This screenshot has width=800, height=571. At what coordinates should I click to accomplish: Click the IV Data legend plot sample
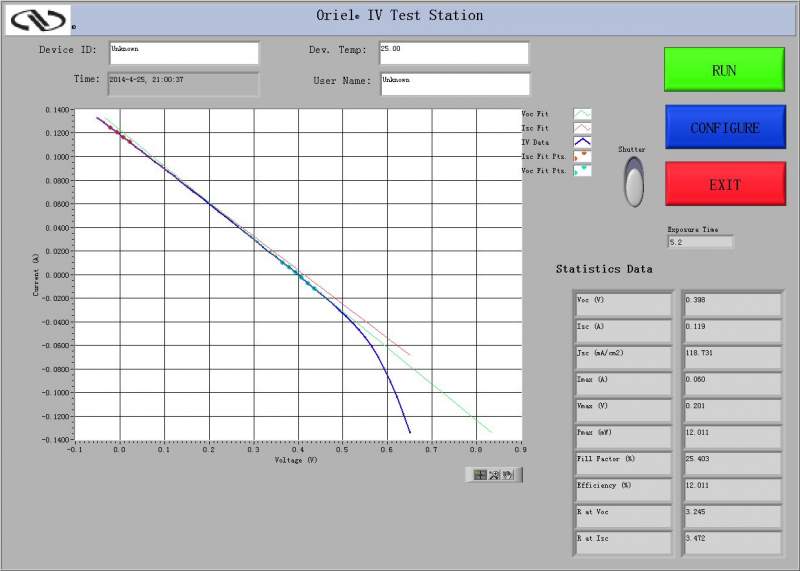582,142
